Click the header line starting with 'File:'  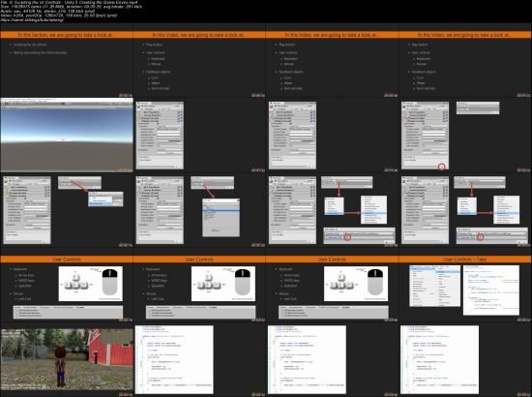point(69,2)
